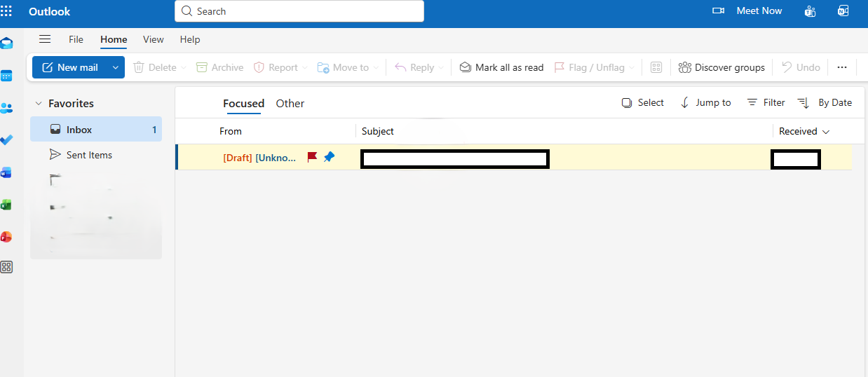The width and height of the screenshot is (868, 377).
Task: Open the Sent Items folder
Action: point(96,155)
